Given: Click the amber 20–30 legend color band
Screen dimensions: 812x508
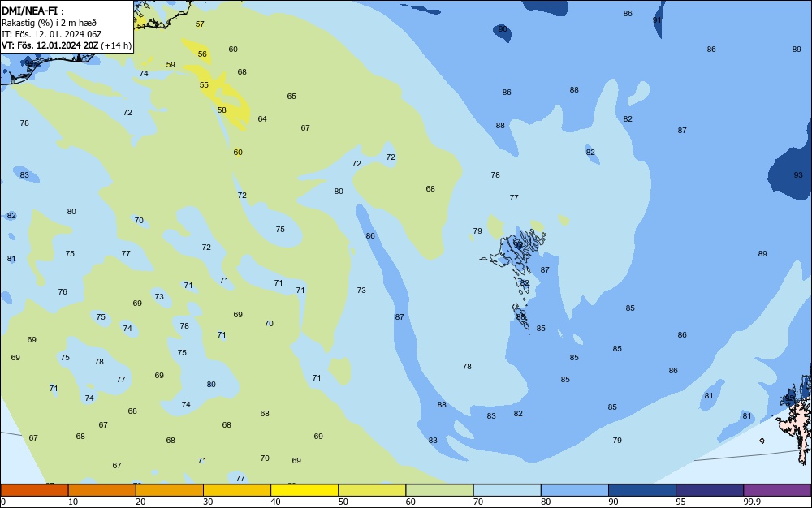Looking at the screenshot, I should pos(170,490).
